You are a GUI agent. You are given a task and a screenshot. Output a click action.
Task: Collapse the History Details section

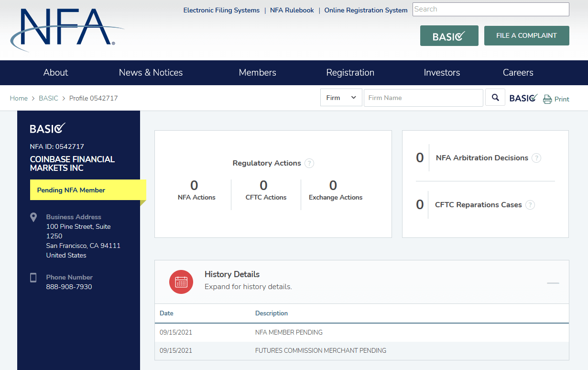coord(553,282)
